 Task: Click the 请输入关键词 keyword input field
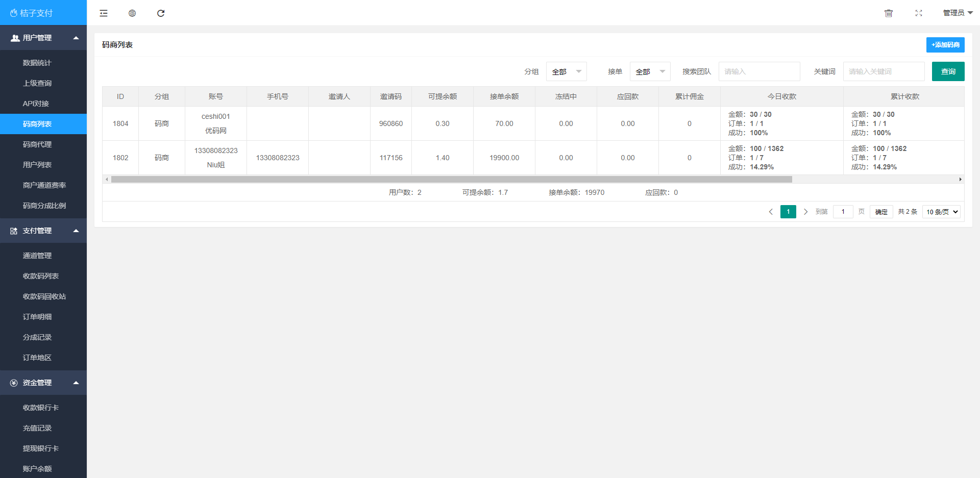884,71
